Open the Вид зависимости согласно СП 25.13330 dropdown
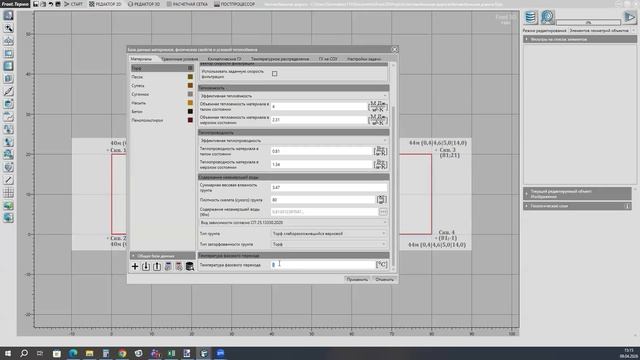The width and height of the screenshot is (640, 360). tap(293, 223)
